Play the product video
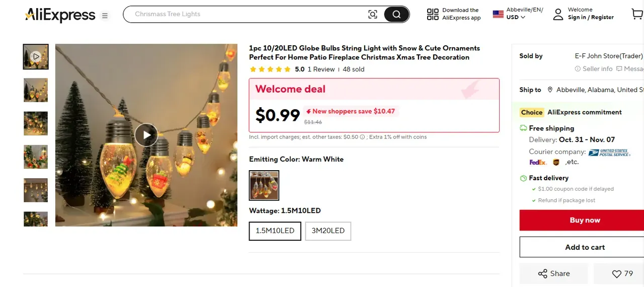The width and height of the screenshot is (644, 287). tap(146, 135)
